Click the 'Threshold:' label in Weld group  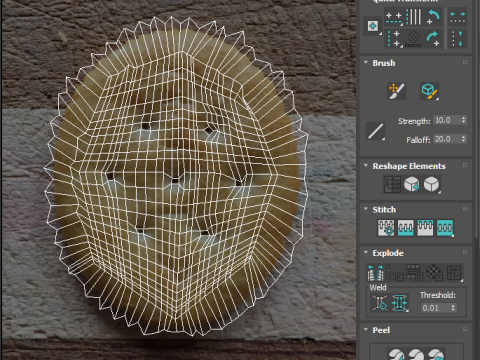coord(438,295)
